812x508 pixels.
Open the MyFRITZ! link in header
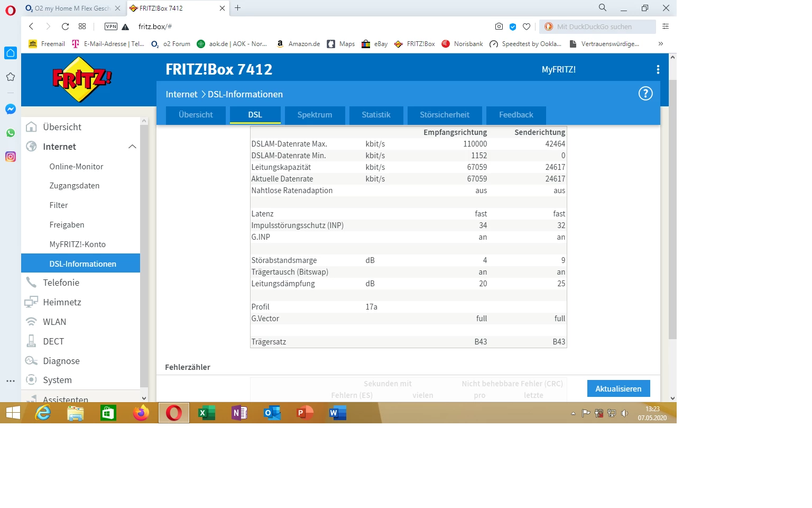click(x=558, y=69)
